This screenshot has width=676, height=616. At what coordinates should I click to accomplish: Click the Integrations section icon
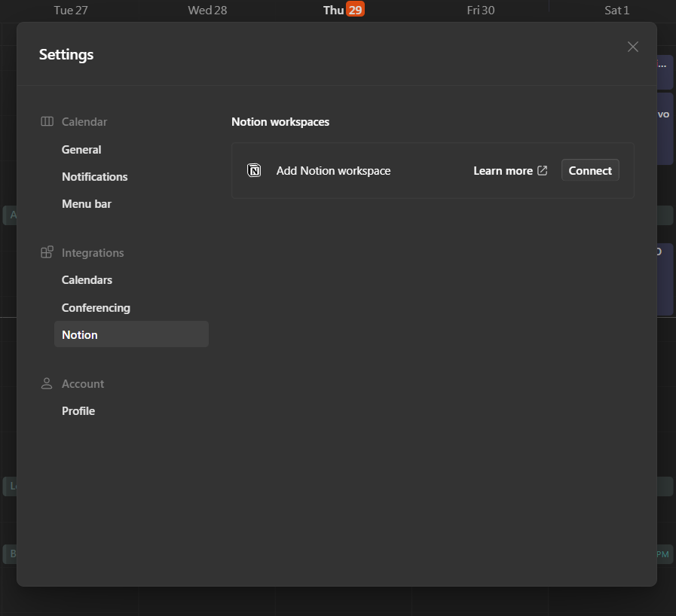point(47,252)
